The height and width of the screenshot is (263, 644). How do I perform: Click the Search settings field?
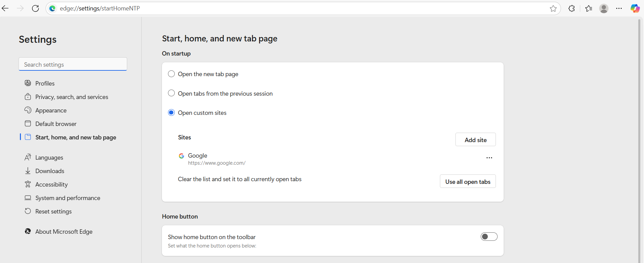pos(73,64)
